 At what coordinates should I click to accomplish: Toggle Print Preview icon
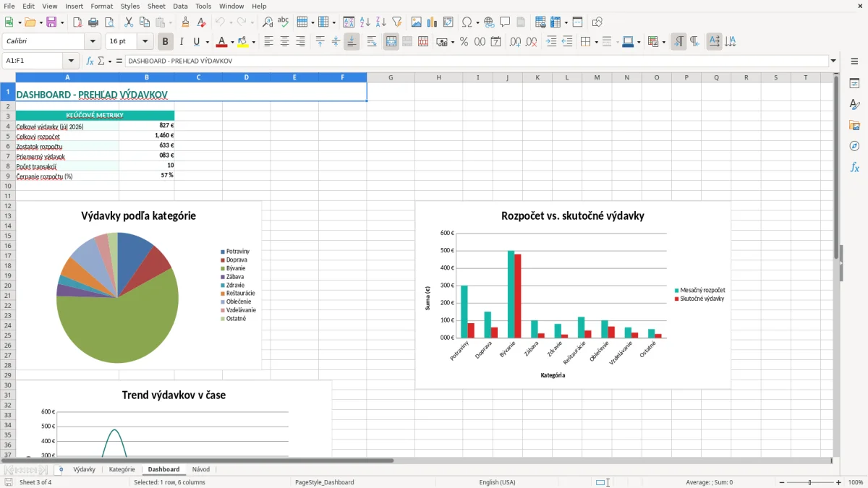[108, 22]
